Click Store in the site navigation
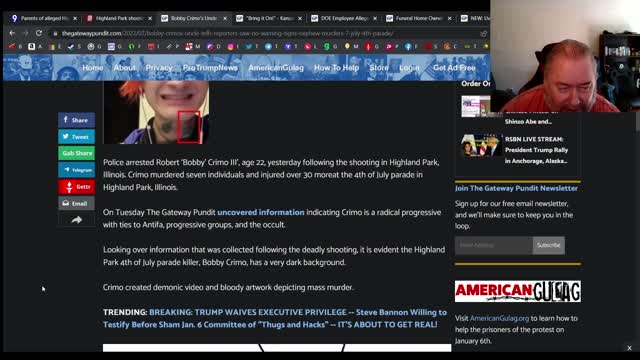Screen dimensions: 640x360 [379, 68]
